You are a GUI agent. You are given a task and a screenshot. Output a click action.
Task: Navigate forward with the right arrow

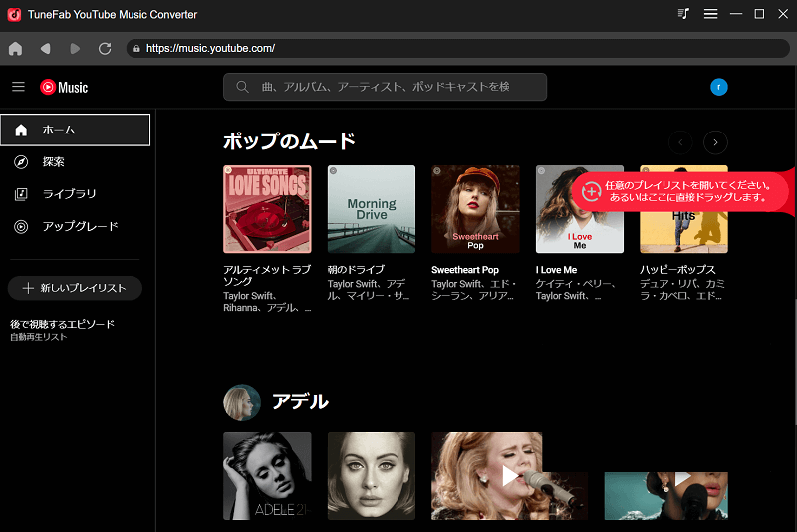pyautogui.click(x=75, y=48)
